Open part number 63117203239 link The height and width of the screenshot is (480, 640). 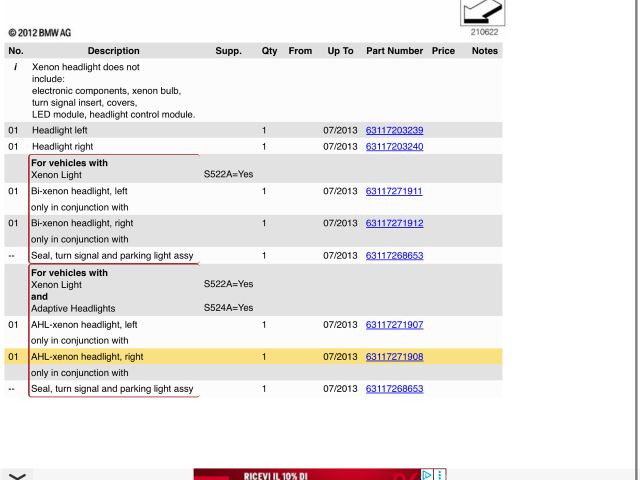[x=394, y=130]
